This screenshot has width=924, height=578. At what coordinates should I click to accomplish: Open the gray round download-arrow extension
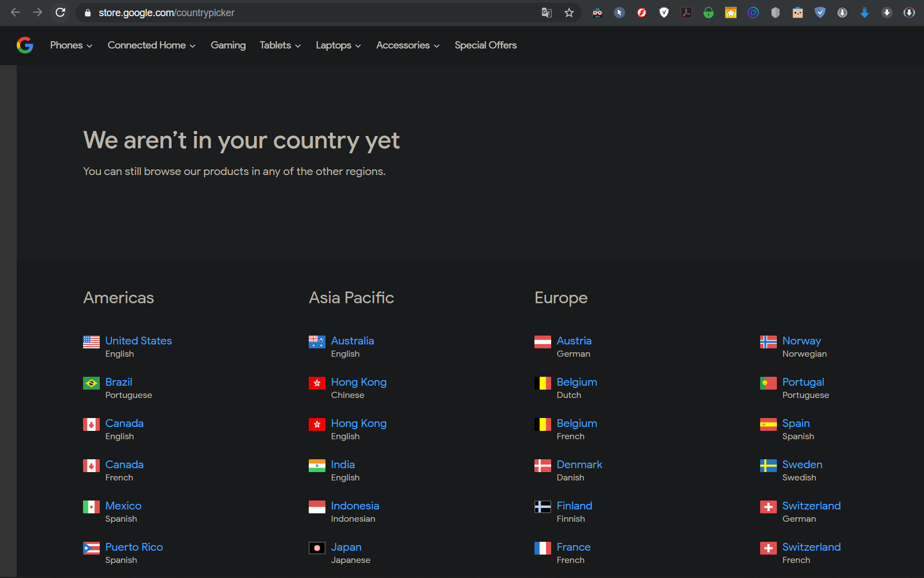(842, 13)
